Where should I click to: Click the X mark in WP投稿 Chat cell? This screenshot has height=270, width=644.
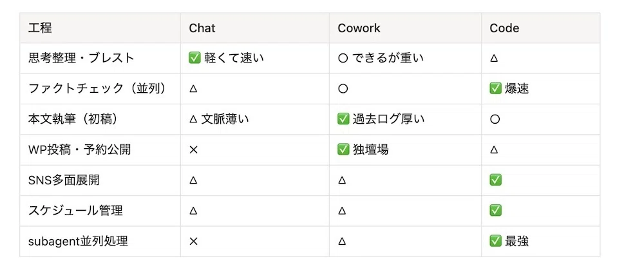193,150
